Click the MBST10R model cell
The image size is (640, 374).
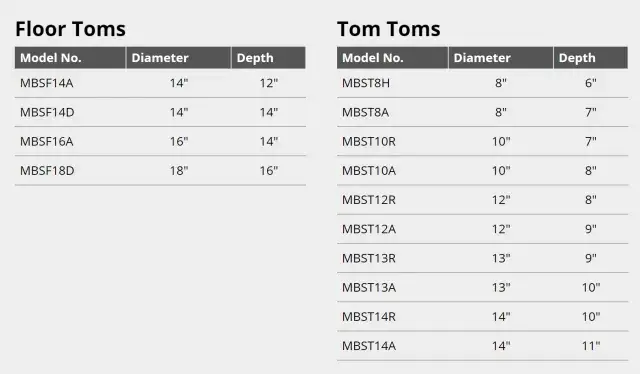tap(369, 142)
